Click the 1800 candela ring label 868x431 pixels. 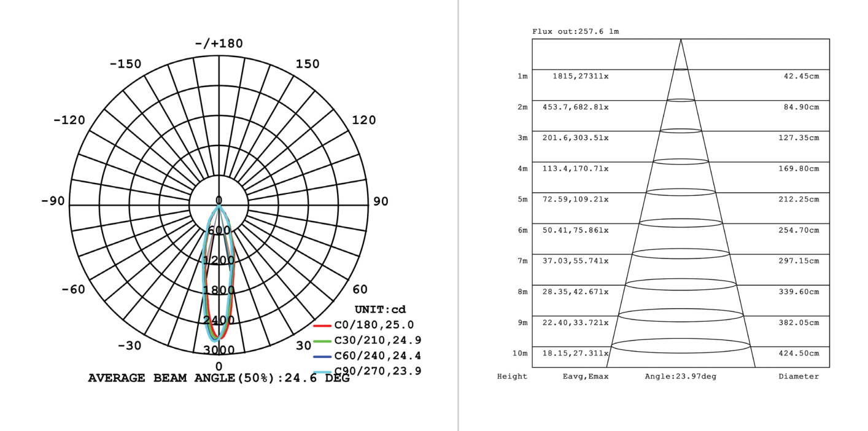tap(219, 290)
